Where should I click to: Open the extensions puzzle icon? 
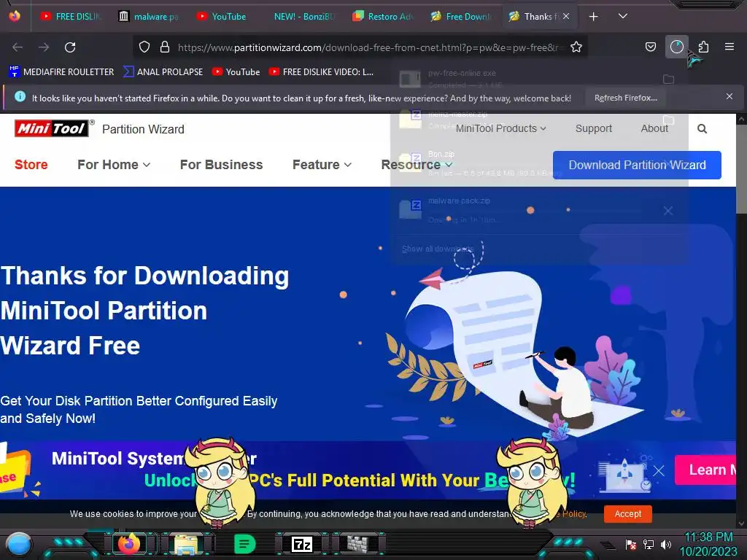click(703, 47)
